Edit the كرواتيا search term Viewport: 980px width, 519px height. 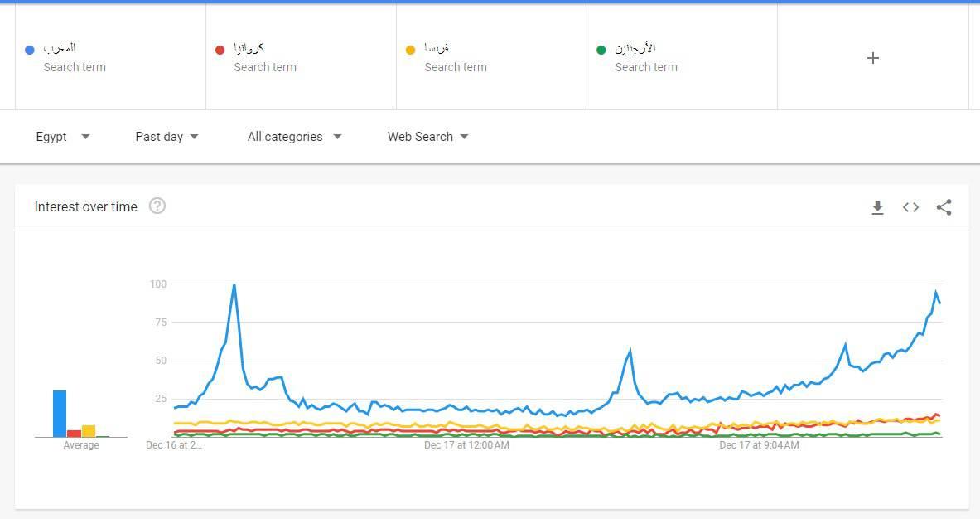coord(249,48)
